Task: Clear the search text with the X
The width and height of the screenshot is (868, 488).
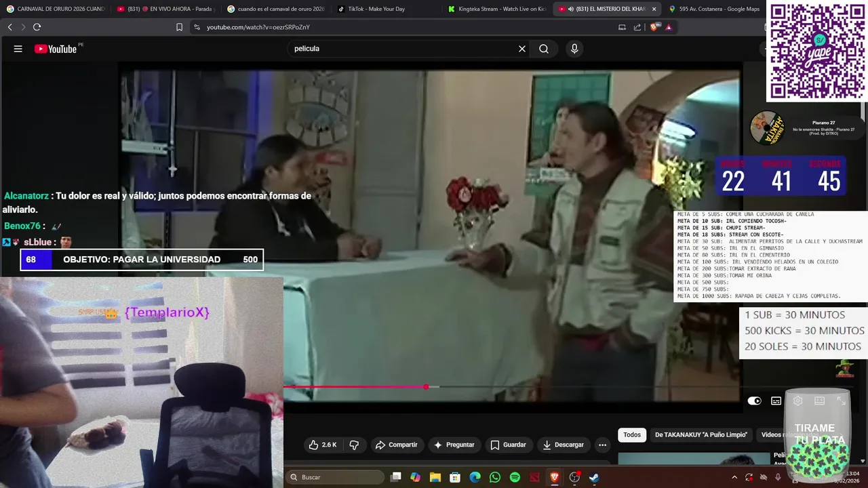Action: pos(522,49)
